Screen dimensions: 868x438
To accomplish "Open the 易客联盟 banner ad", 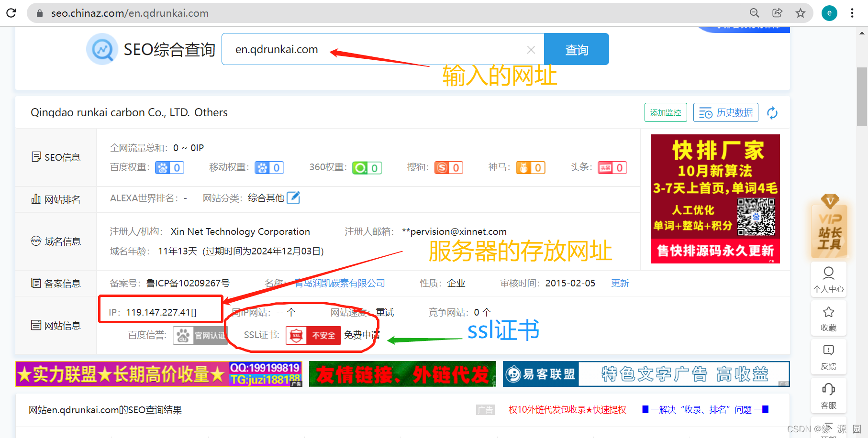I will pyautogui.click(x=646, y=374).
